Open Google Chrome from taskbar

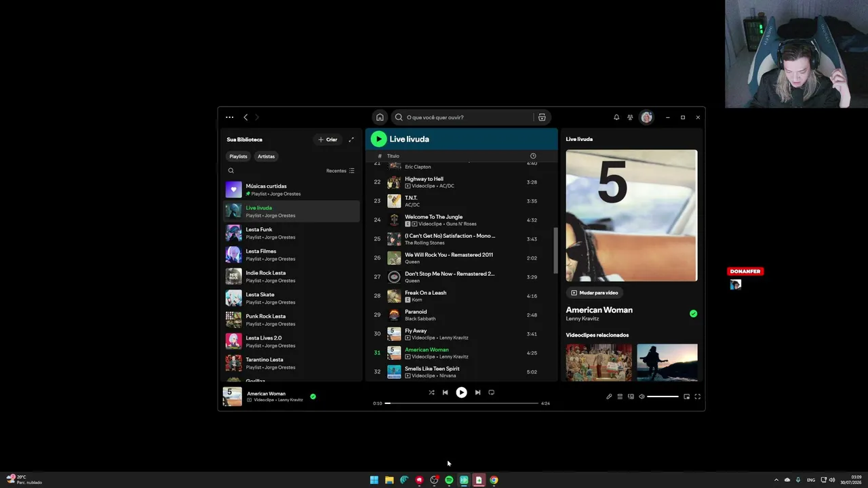(494, 480)
